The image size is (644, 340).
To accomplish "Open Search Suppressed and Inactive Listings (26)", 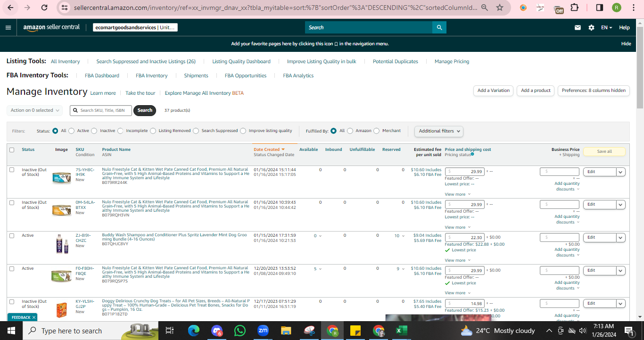I will point(146,61).
